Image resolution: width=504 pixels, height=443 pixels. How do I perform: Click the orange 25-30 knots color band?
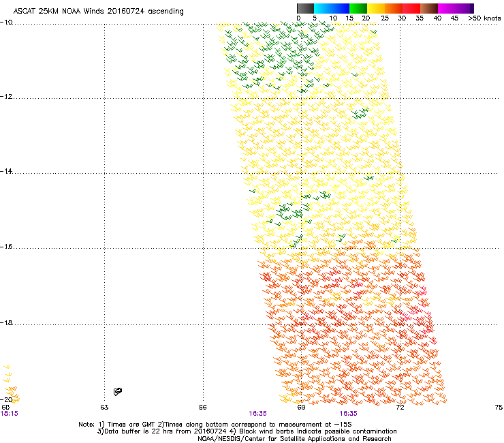click(x=394, y=8)
